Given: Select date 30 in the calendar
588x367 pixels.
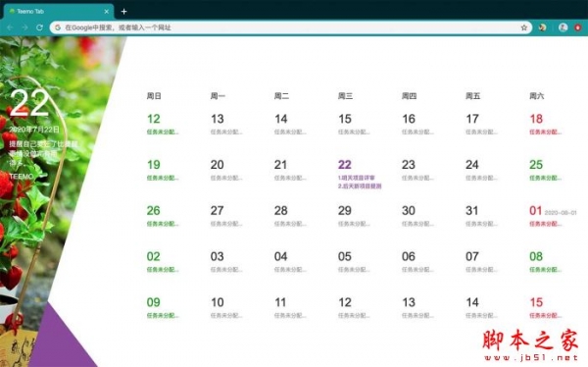Looking at the screenshot, I should point(409,210).
